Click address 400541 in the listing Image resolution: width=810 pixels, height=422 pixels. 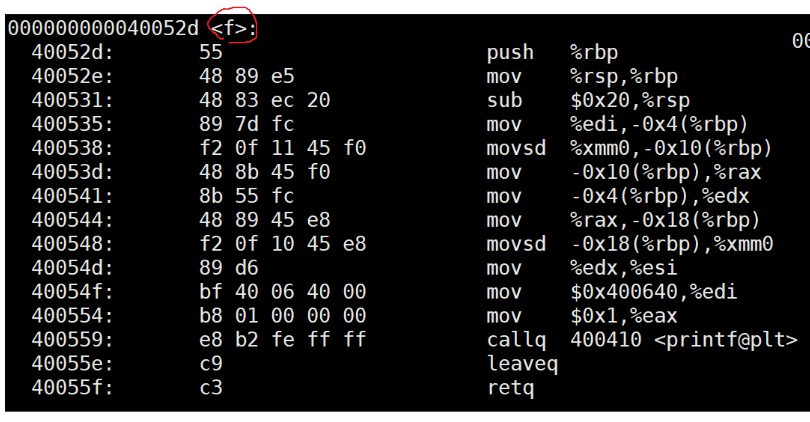point(72,196)
